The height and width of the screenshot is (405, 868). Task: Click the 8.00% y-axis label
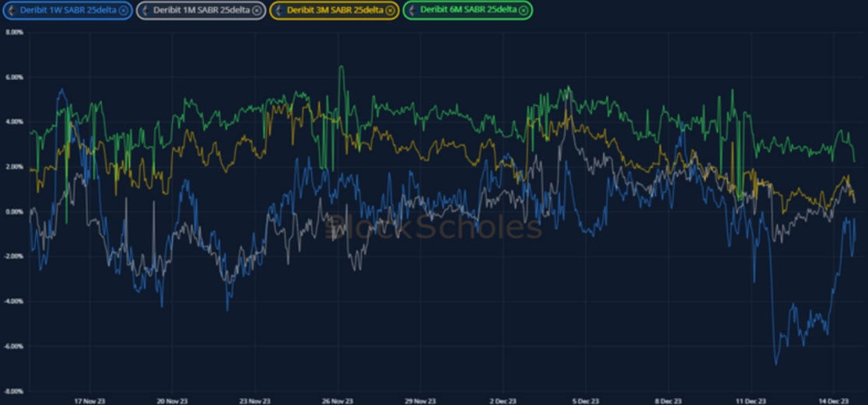[x=13, y=33]
